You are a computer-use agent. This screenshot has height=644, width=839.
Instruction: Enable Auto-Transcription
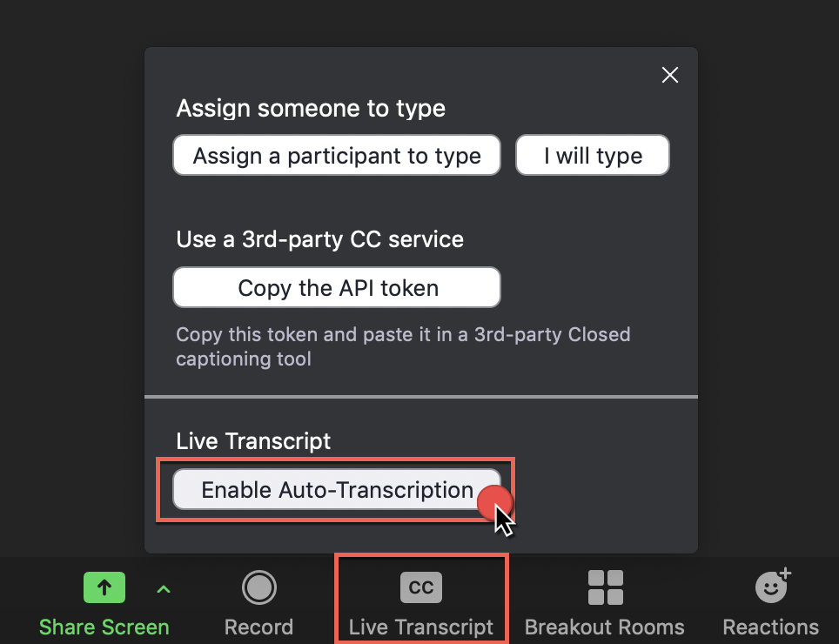tap(337, 490)
